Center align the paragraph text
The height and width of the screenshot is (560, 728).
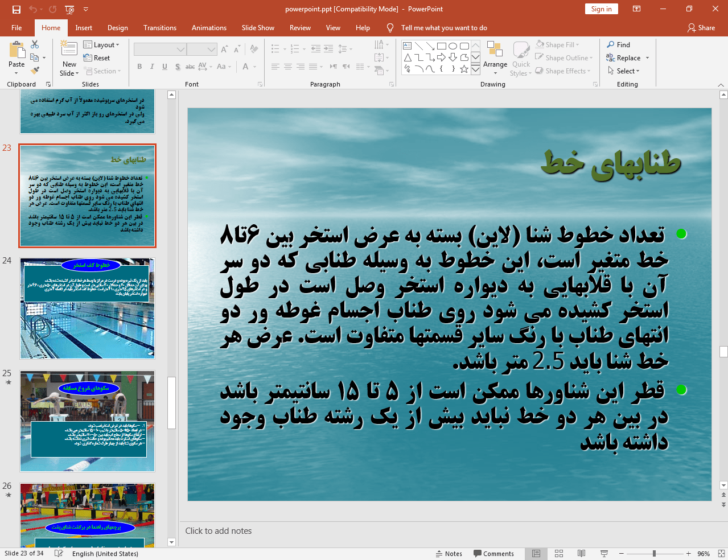pyautogui.click(x=287, y=67)
